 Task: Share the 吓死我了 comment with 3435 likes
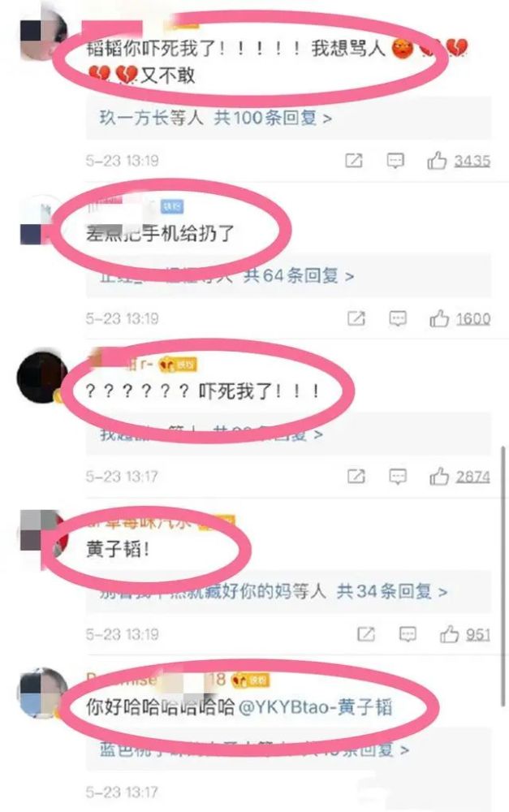pos(354,161)
